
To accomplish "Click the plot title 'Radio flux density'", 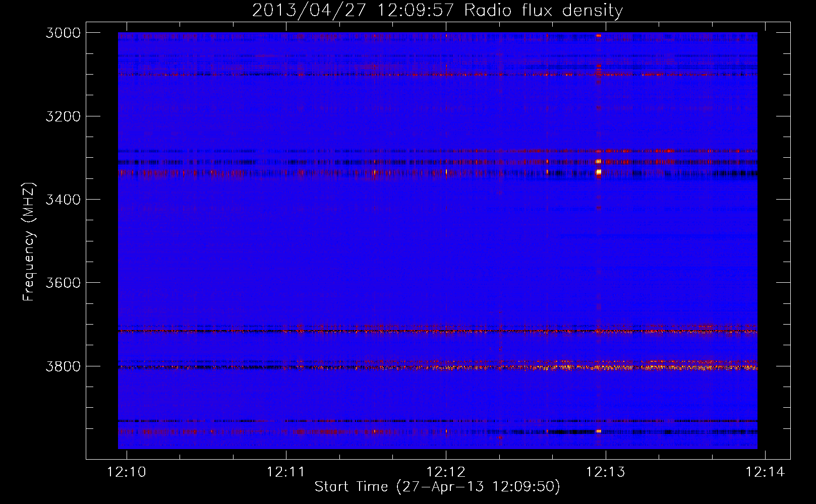I will click(x=543, y=11).
